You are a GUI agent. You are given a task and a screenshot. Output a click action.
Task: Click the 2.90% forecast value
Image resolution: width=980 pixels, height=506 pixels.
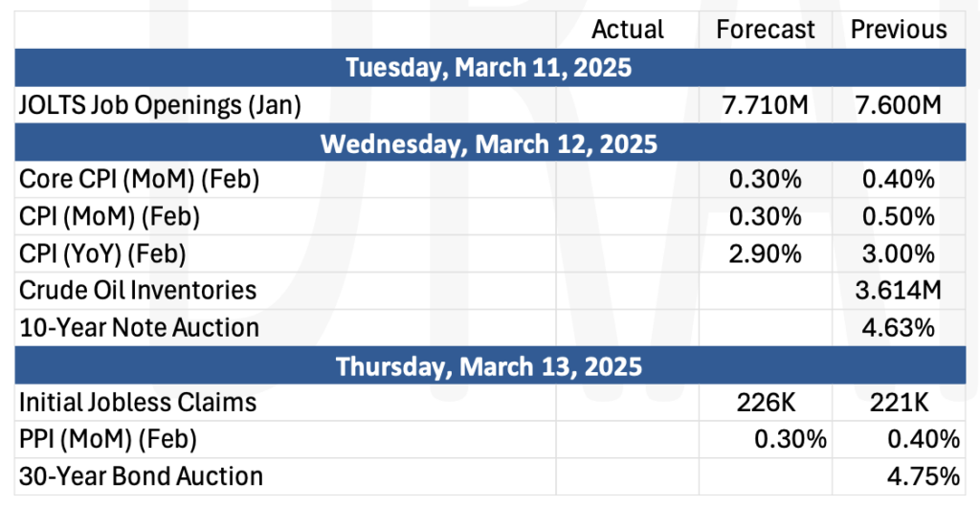(x=766, y=253)
